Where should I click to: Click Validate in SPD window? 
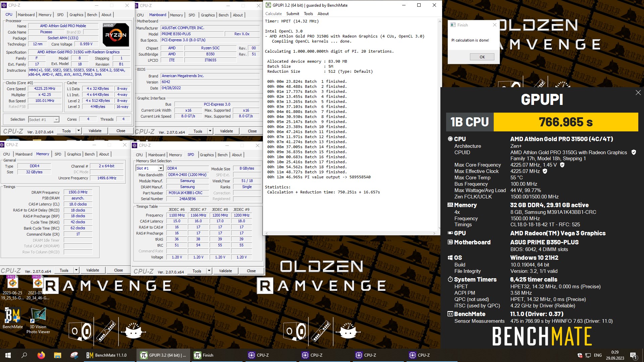click(x=225, y=271)
